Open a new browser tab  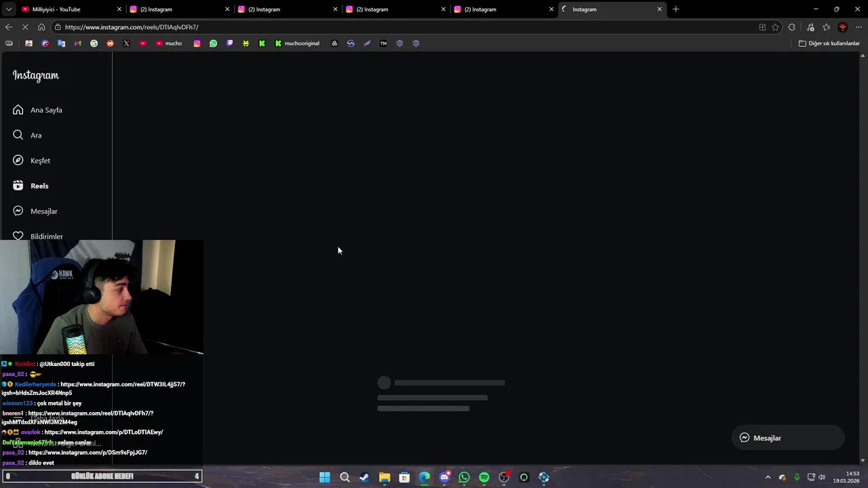click(675, 9)
